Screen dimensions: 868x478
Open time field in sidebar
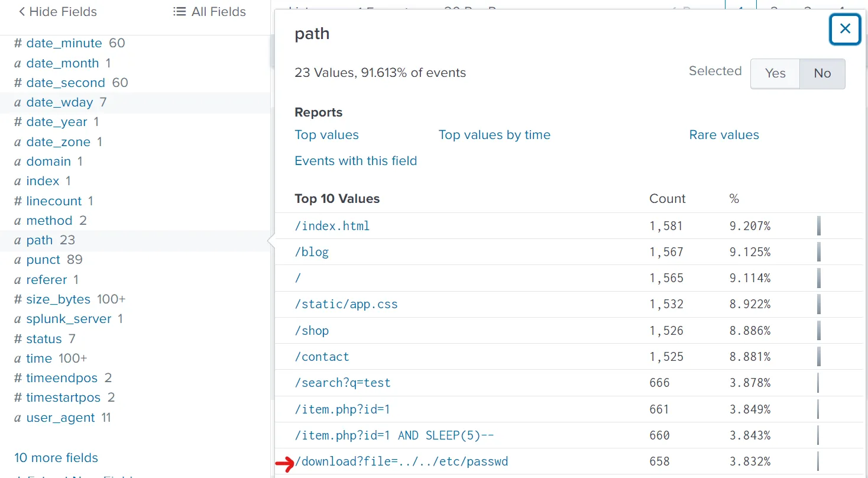pyautogui.click(x=39, y=358)
